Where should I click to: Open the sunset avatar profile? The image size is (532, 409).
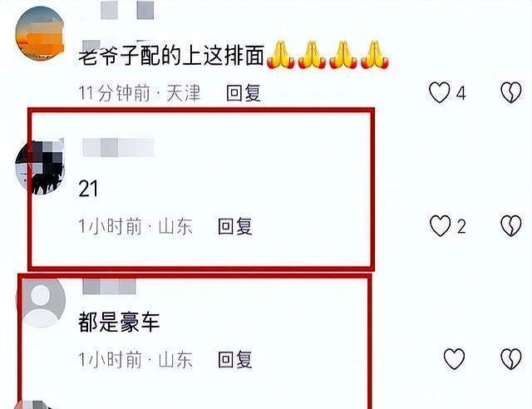click(40, 33)
